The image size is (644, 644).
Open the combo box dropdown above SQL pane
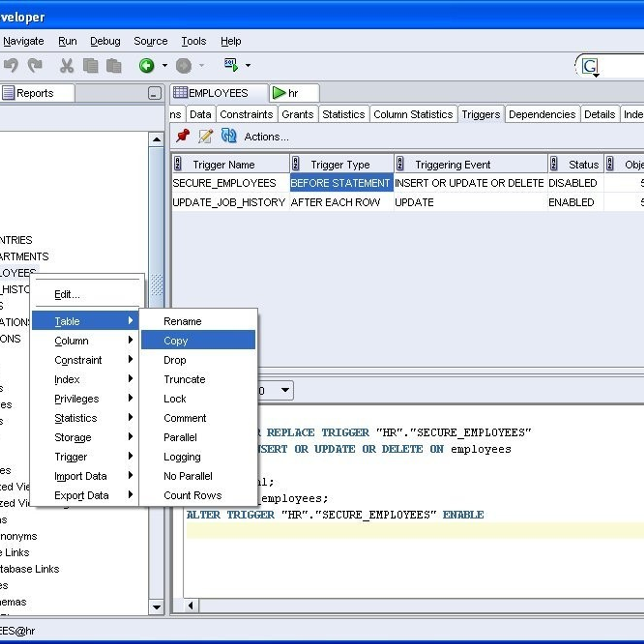click(285, 390)
